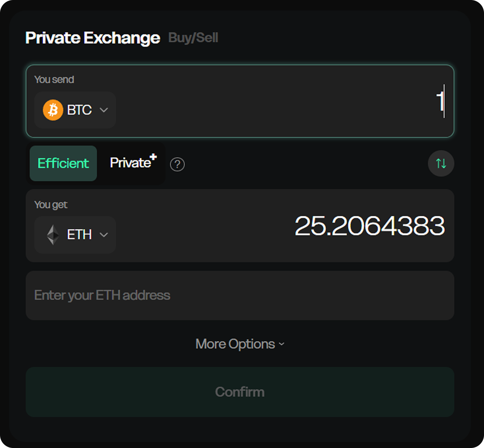Enable the Efficient exchange mode
Screen dimensions: 484x448
pos(63,163)
